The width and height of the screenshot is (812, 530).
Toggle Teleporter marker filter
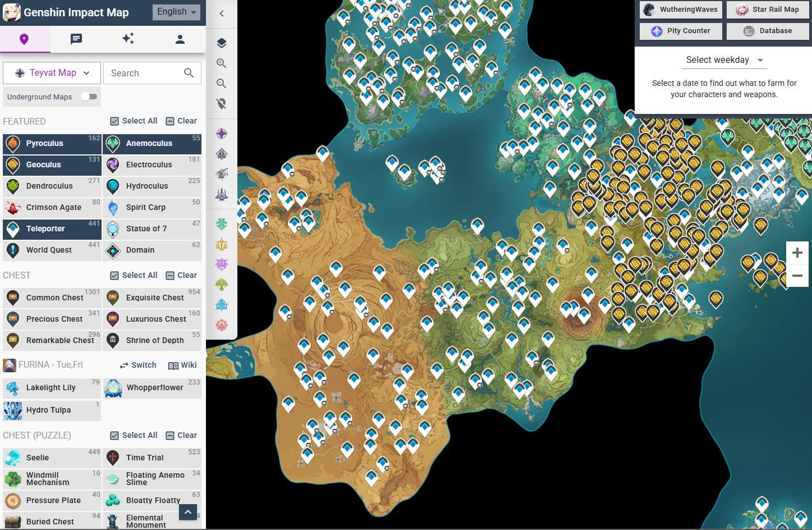click(52, 229)
